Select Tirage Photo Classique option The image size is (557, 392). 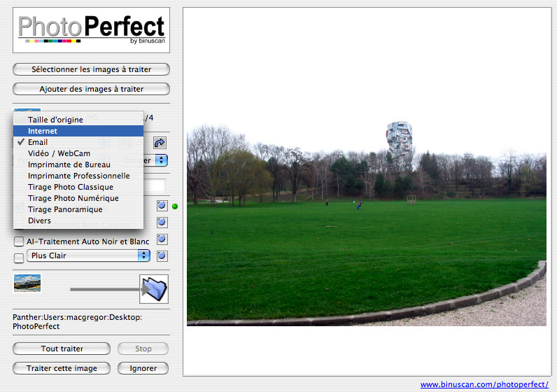78,187
